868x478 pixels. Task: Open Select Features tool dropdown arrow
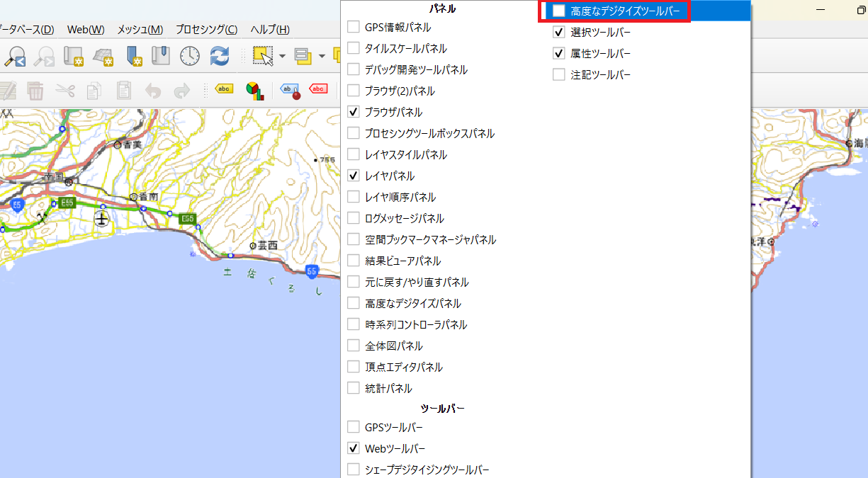pyautogui.click(x=282, y=56)
